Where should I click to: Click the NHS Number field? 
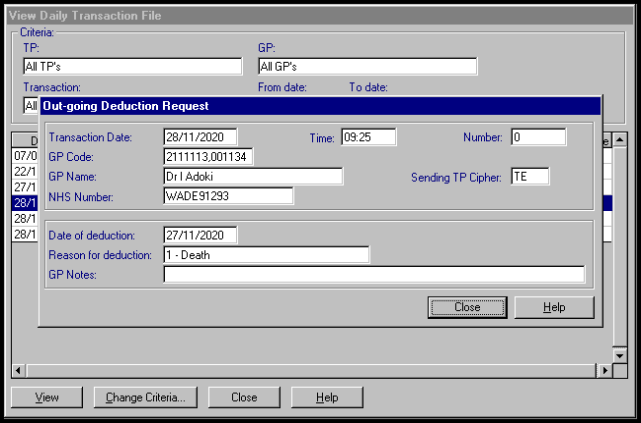[227, 196]
